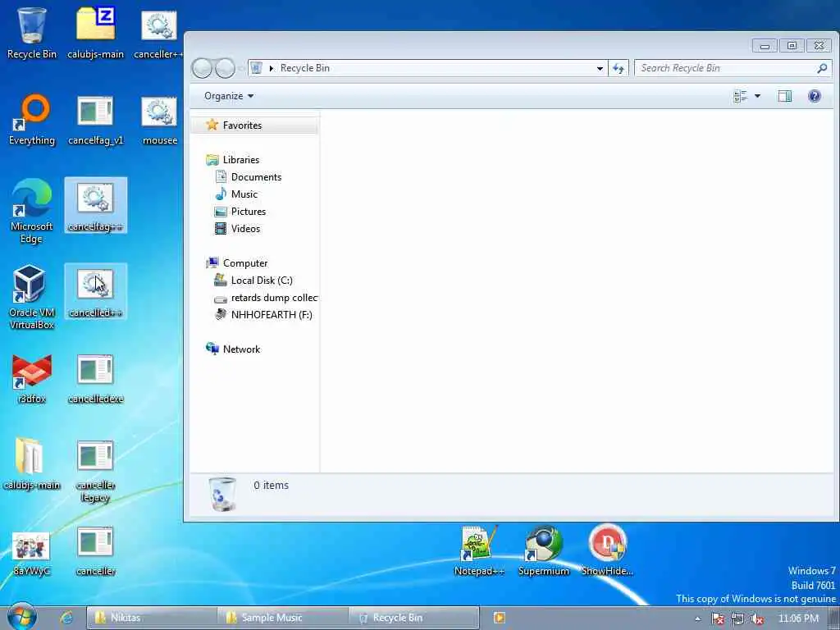Select Favorites in the navigation pane
840x630 pixels.
tap(255, 126)
